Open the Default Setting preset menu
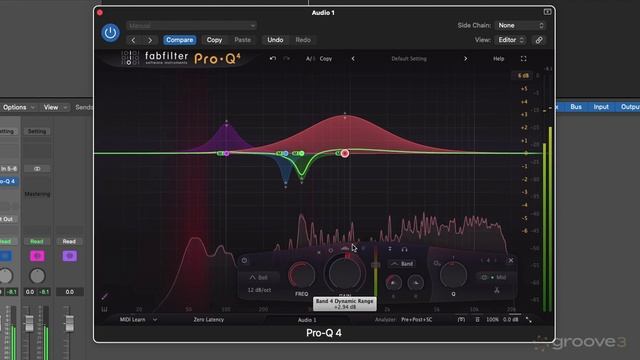This screenshot has width=640, height=360. [409, 59]
